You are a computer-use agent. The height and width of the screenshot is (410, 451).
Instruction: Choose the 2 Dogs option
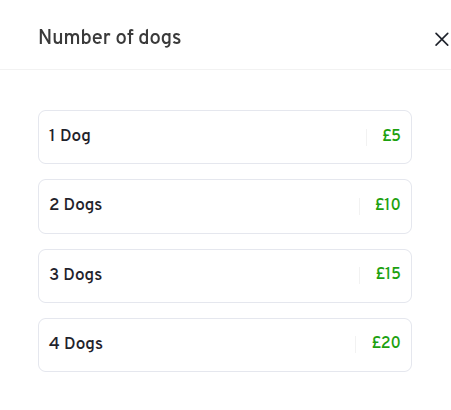[225, 206]
